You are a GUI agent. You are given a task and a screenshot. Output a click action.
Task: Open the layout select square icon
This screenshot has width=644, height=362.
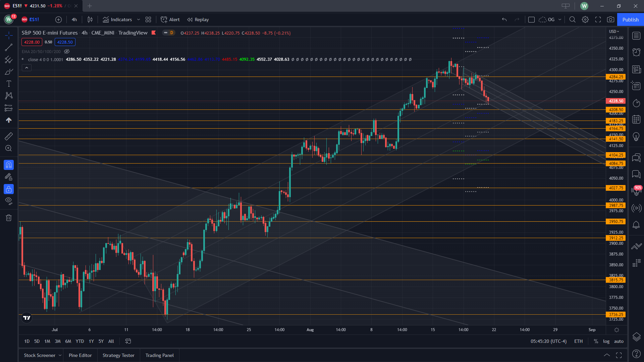531,19
